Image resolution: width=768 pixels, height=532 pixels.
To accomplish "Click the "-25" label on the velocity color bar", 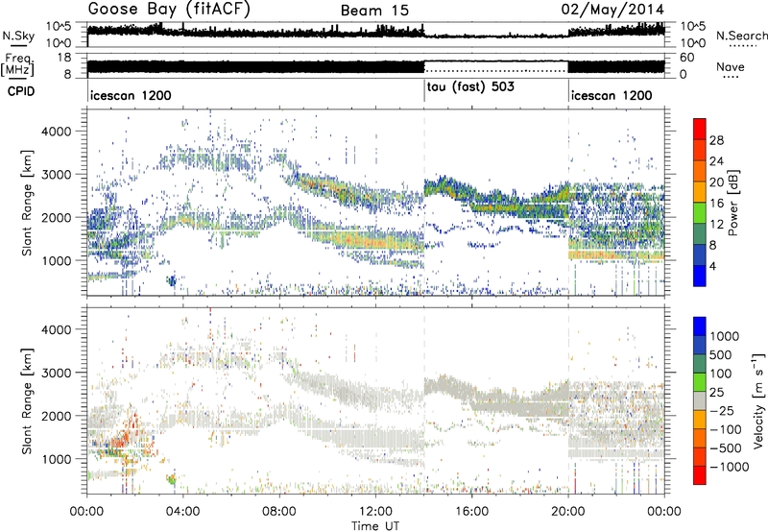I will coord(723,410).
